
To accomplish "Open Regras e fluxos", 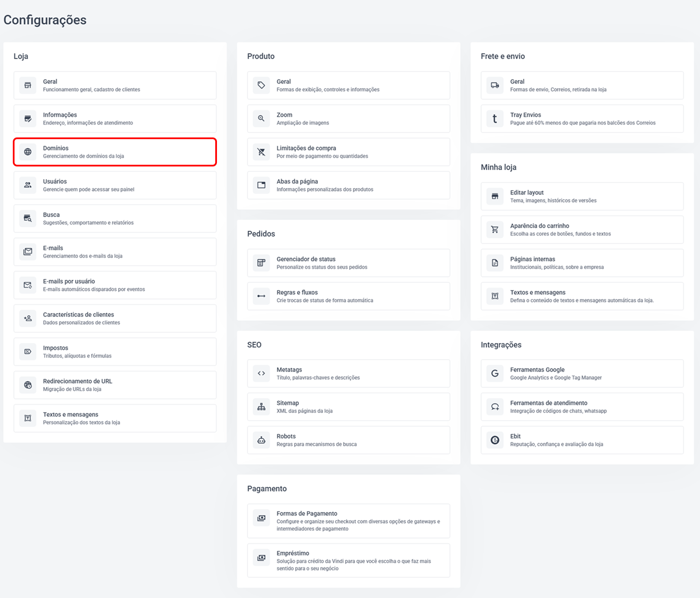I will pyautogui.click(x=349, y=296).
